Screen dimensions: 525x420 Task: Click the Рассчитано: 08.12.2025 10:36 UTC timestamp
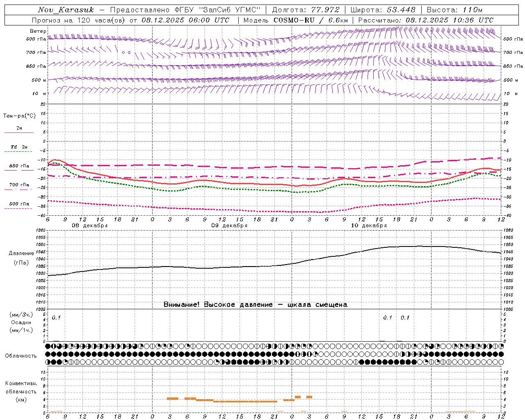(426, 20)
